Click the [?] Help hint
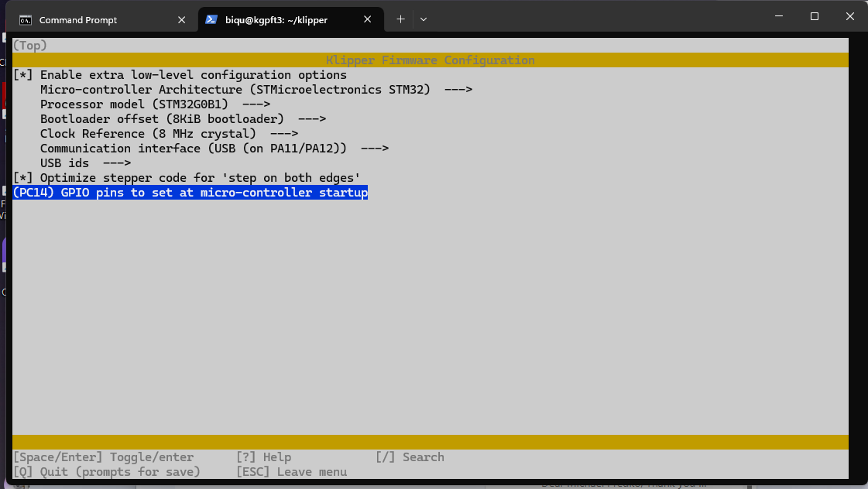 [263, 457]
